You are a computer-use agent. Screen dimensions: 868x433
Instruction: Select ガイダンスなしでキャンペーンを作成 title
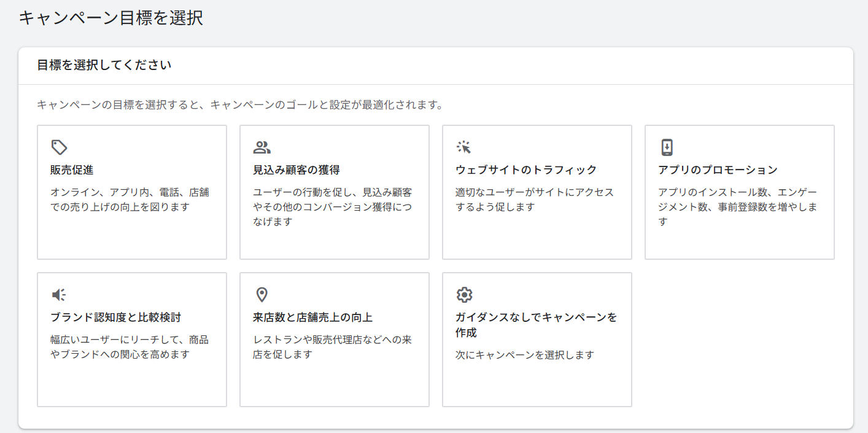click(x=536, y=325)
